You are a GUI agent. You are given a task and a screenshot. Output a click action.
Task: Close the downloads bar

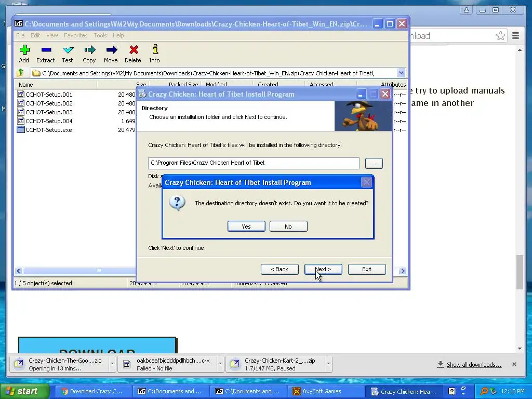514,364
